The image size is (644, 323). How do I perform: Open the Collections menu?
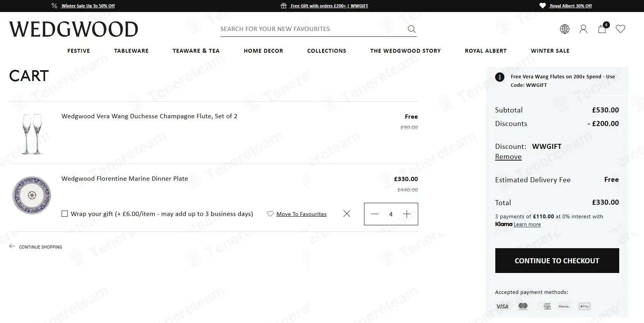[327, 51]
